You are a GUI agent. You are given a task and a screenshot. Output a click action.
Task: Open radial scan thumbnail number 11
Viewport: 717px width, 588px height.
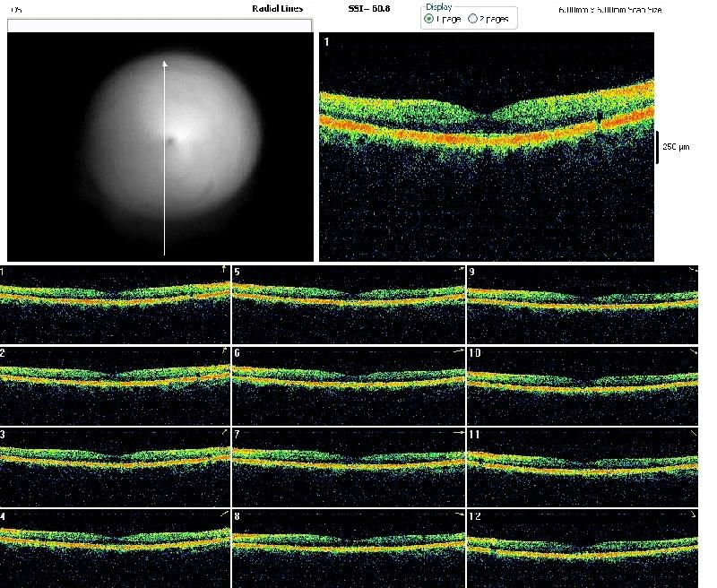[x=583, y=467]
